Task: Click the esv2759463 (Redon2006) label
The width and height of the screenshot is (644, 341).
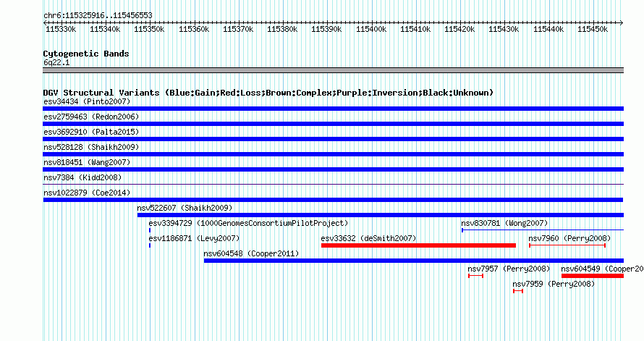Action: 92,117
